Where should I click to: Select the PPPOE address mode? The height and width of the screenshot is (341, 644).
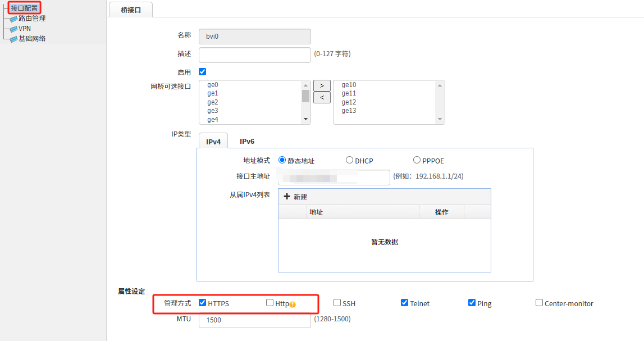(417, 160)
